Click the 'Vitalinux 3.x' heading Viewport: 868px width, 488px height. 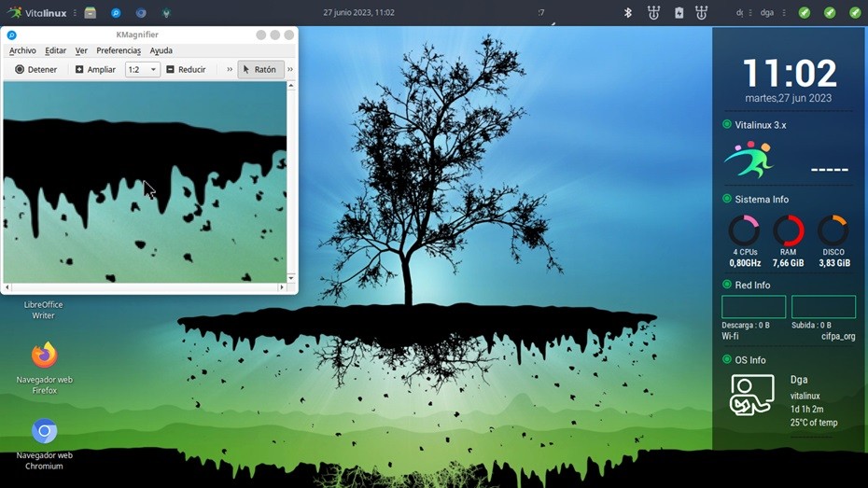(x=761, y=125)
